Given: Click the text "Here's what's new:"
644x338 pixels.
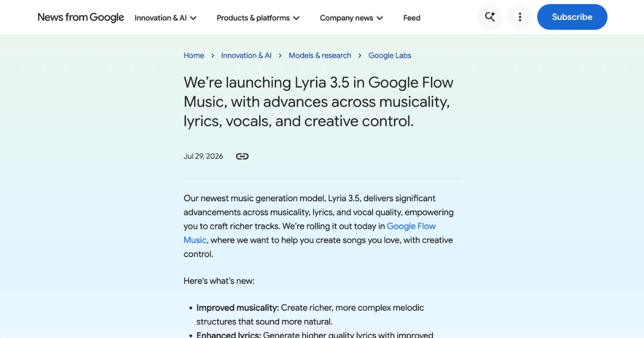Looking at the screenshot, I should 219,281.
